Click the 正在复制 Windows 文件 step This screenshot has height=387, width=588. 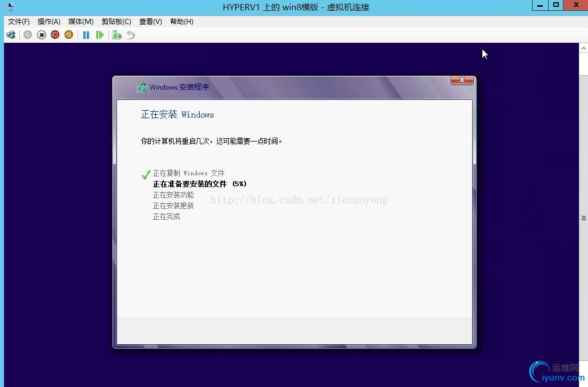(x=188, y=174)
